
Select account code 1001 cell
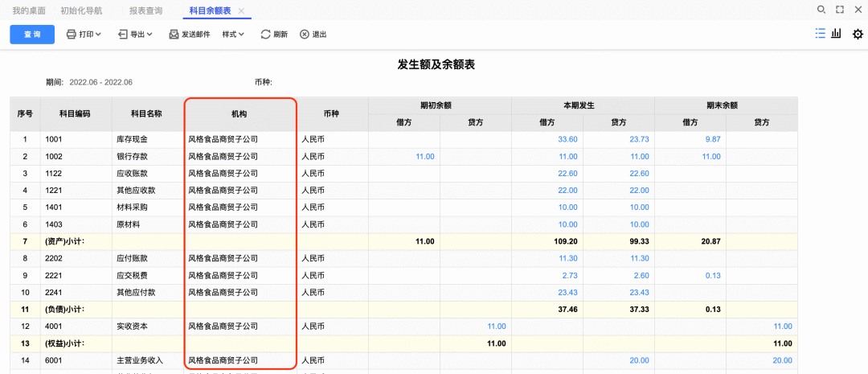point(76,140)
